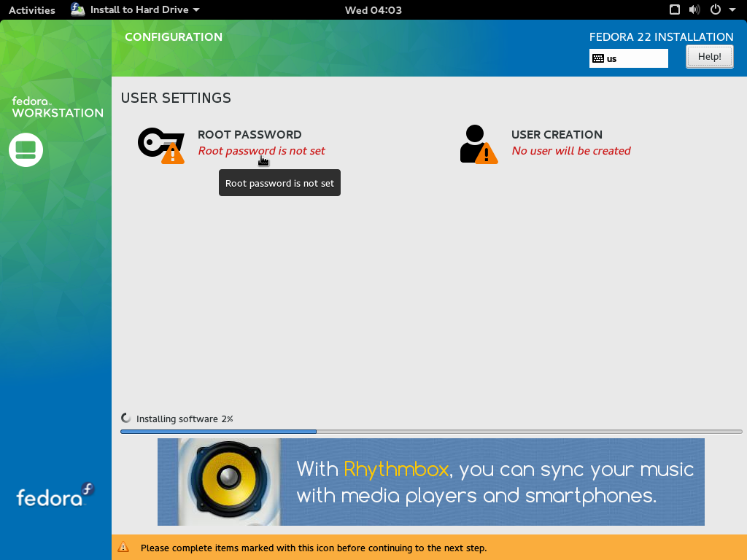Click the Fedora logo in sidebar
The width and height of the screenshot is (747, 560).
(55, 495)
